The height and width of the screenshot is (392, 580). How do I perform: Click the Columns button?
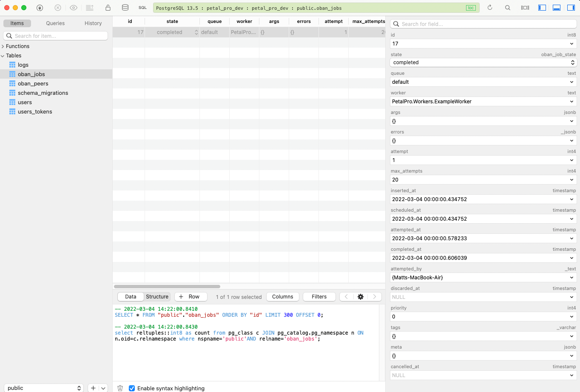click(x=282, y=297)
